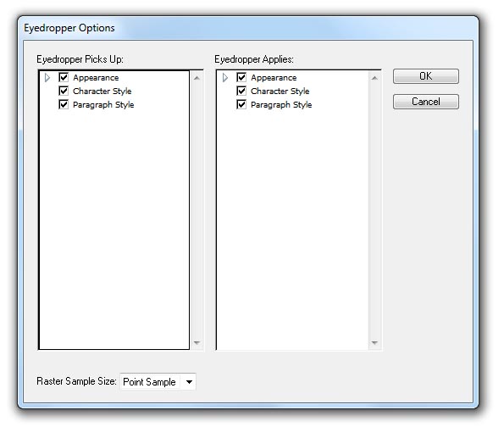Click the down arrow of the Picks Up scrollbar
The height and width of the screenshot is (438, 504).
[x=197, y=342]
